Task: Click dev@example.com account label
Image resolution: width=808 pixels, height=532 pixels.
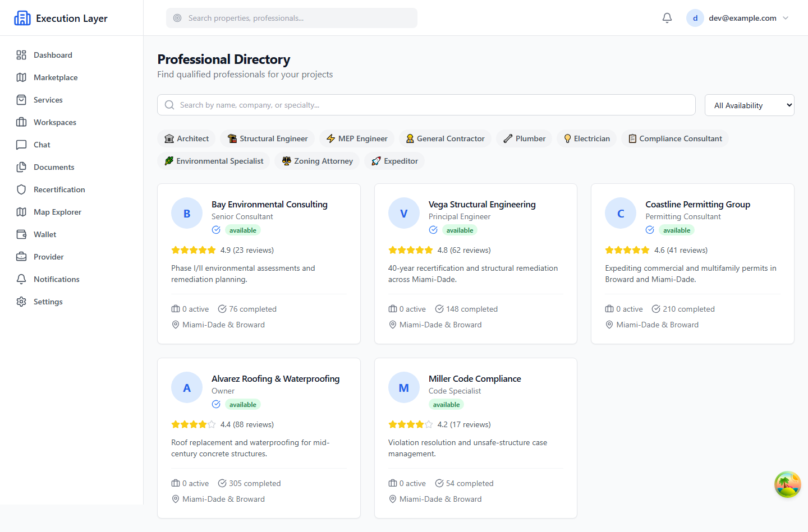Action: 742,18
